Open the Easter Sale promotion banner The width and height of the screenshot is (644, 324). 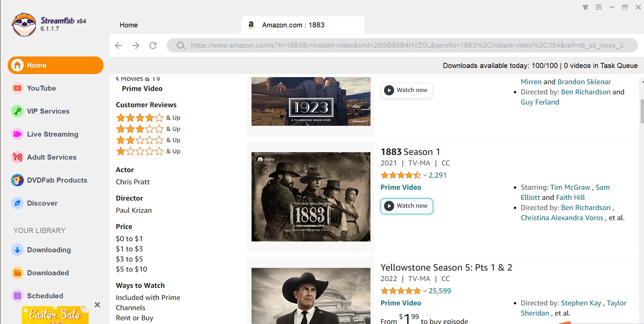(55, 315)
